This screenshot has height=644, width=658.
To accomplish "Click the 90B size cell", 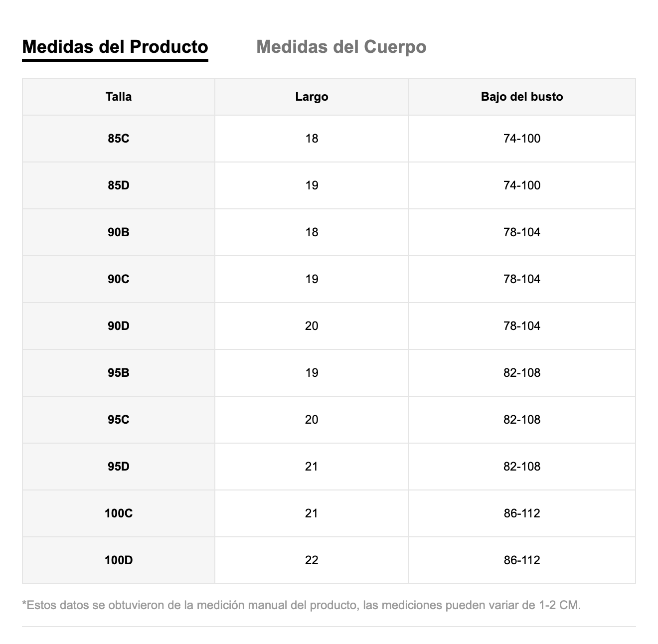I will coord(119,232).
